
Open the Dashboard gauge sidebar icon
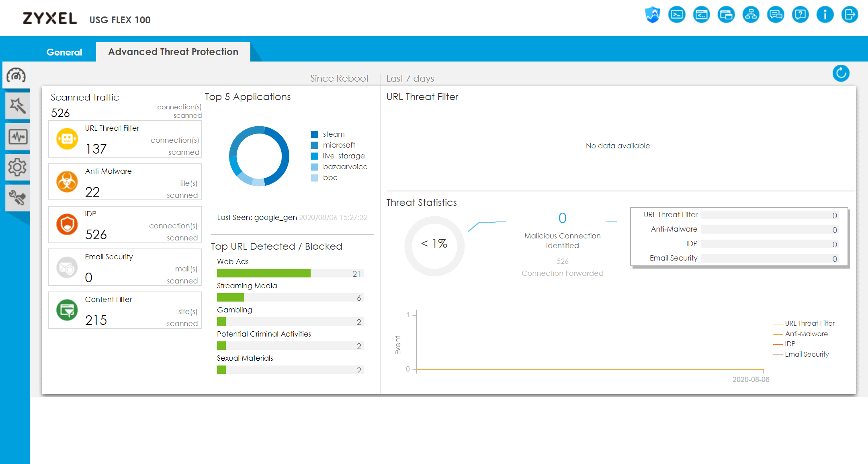click(x=16, y=75)
